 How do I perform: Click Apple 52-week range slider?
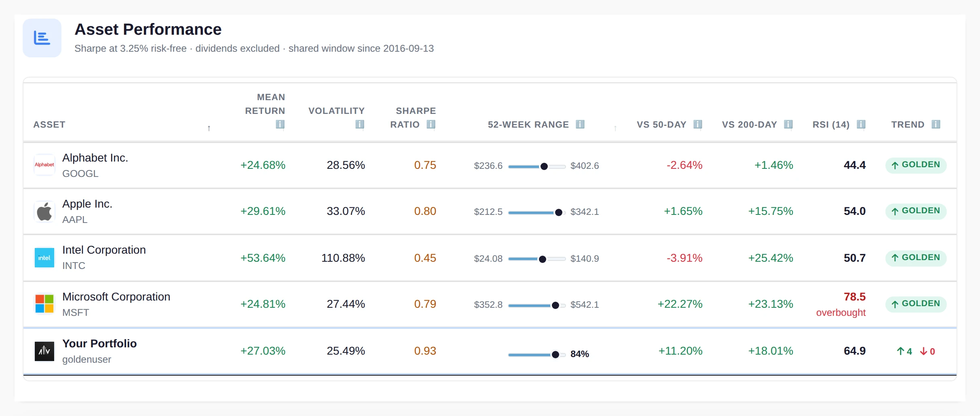pyautogui.click(x=536, y=212)
